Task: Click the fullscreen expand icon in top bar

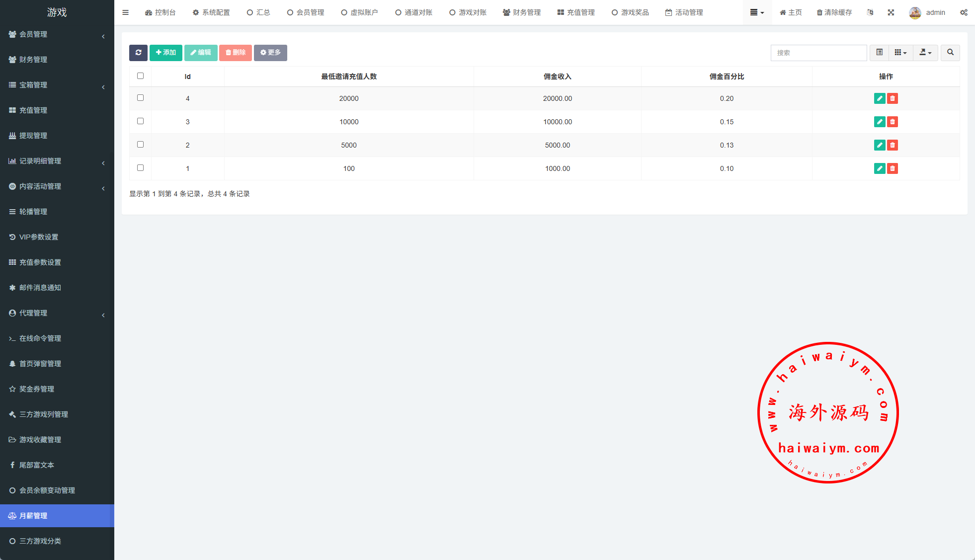Action: point(891,12)
